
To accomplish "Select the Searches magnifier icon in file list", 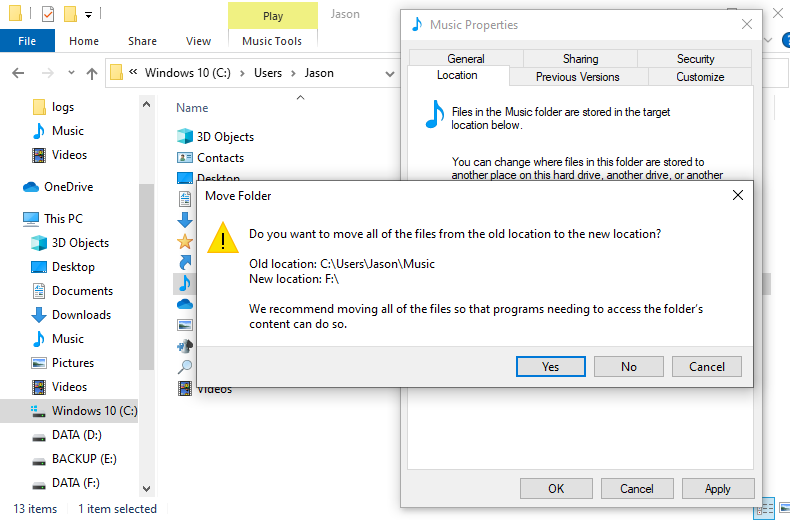I will point(185,367).
